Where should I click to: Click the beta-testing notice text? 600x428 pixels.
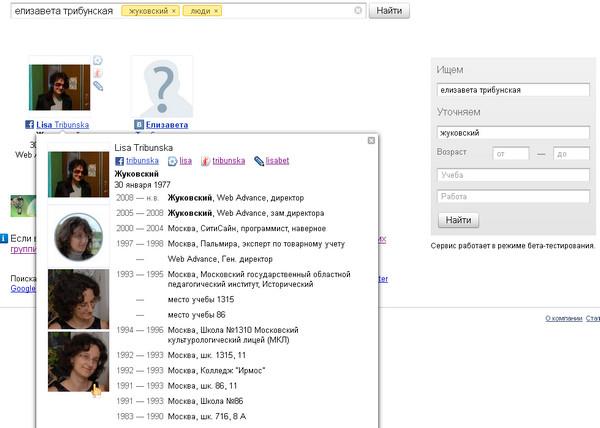pos(513,246)
